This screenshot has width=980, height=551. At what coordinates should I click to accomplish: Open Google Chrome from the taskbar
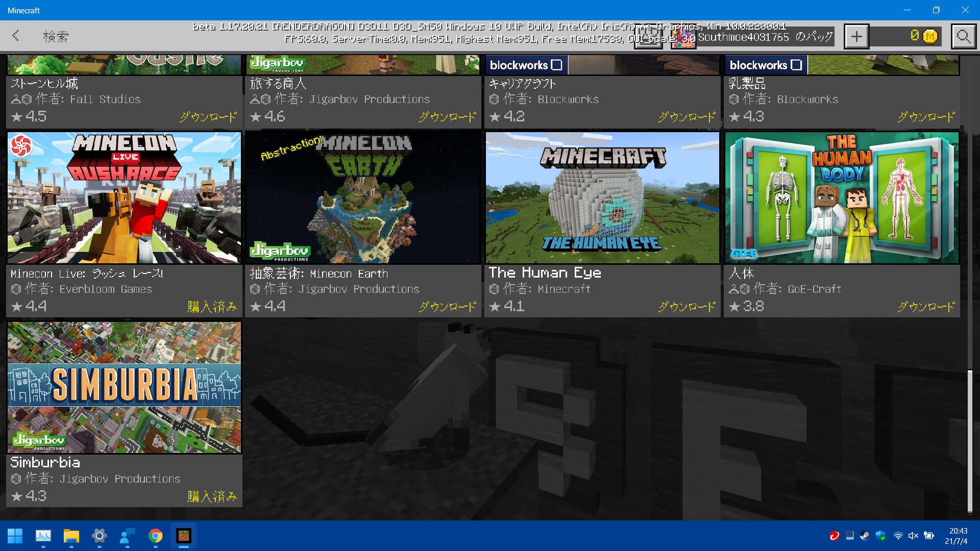155,536
